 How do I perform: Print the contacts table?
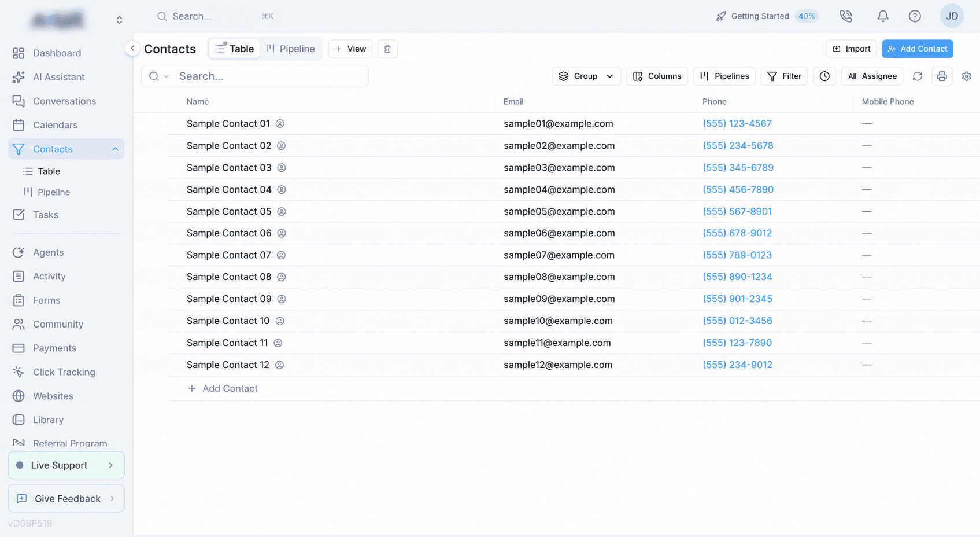[x=942, y=76]
